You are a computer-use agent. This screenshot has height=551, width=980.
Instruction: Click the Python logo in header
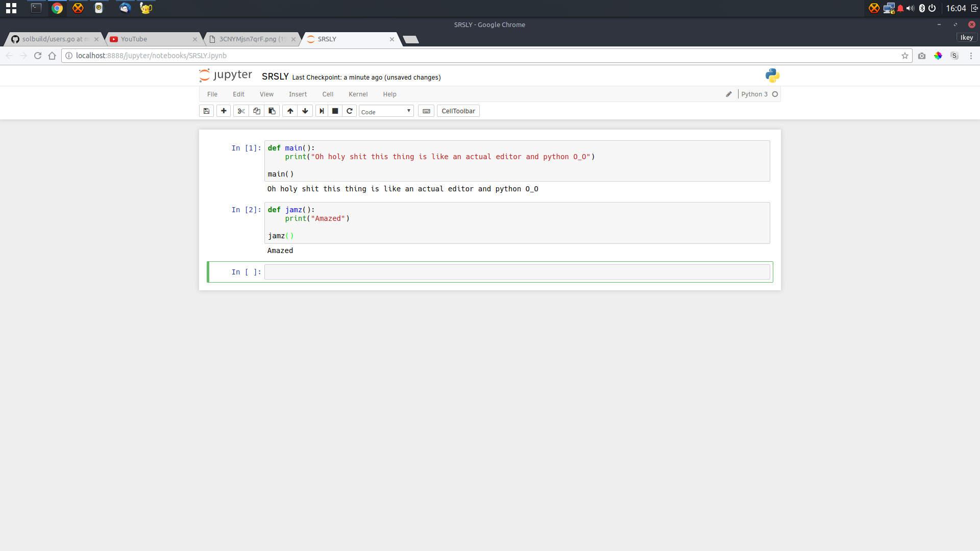click(772, 76)
